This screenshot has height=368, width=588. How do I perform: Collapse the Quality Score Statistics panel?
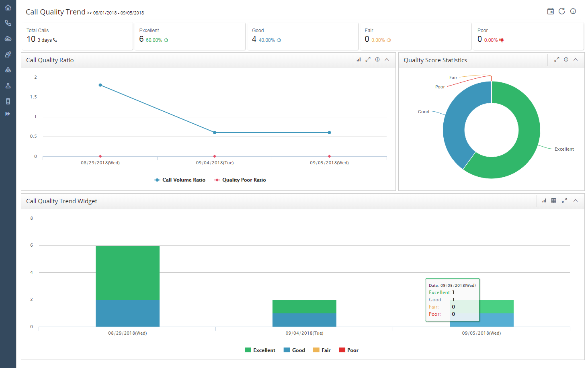pyautogui.click(x=576, y=59)
